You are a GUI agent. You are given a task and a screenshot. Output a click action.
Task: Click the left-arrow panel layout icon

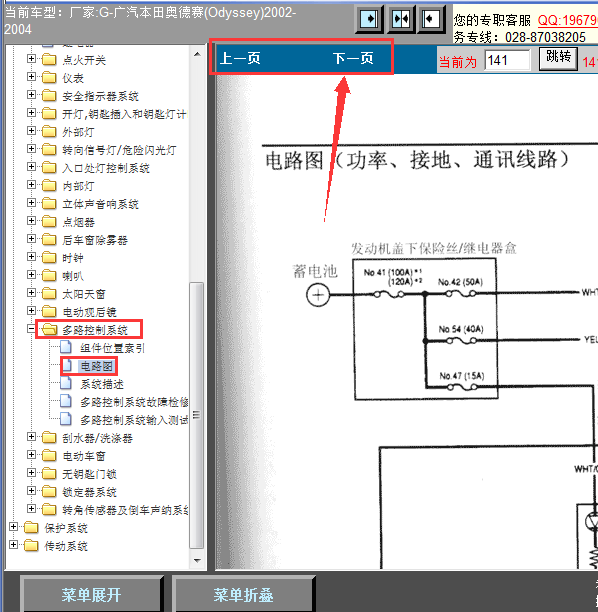point(431,19)
